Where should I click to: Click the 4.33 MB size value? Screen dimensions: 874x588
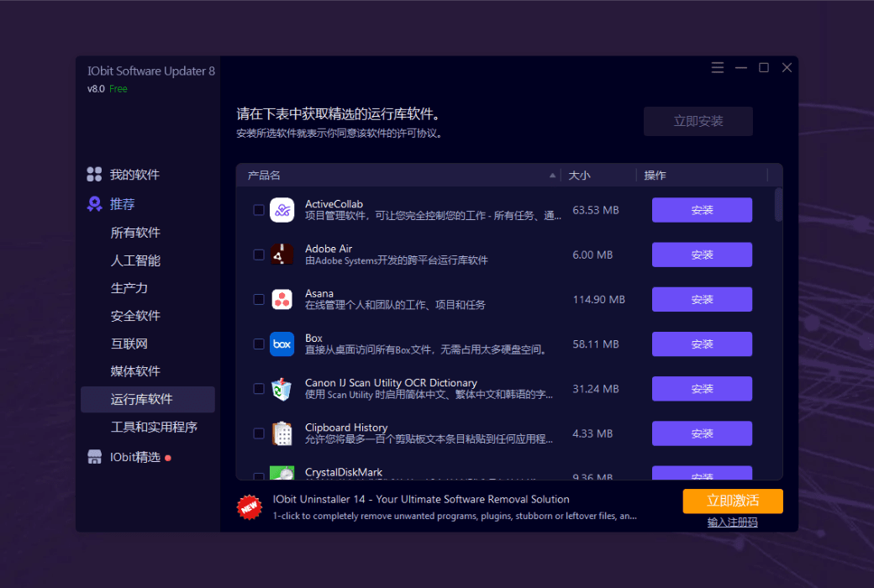(592, 433)
